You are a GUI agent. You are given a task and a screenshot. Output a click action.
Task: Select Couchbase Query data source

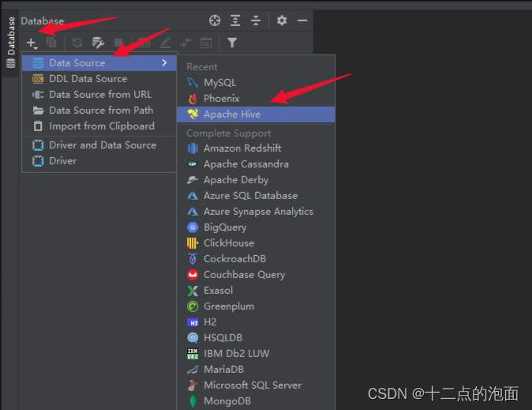256,274
